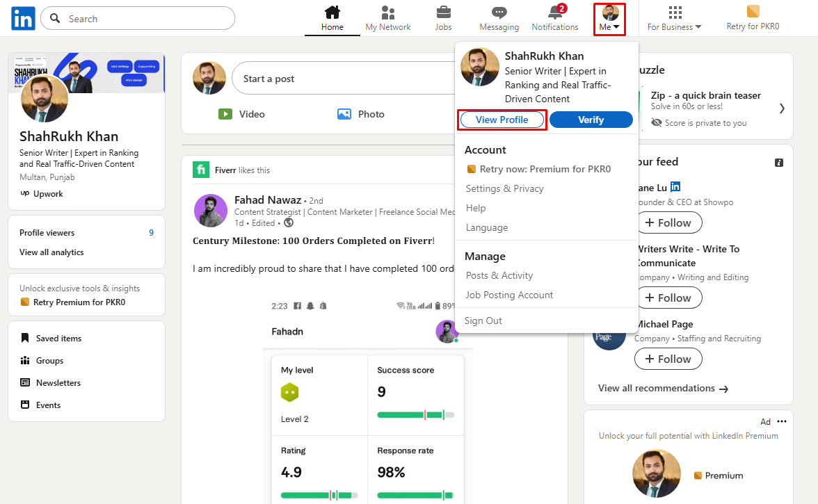Open the Zip puzzle chevron arrow
The height and width of the screenshot is (504, 818).
click(x=782, y=108)
